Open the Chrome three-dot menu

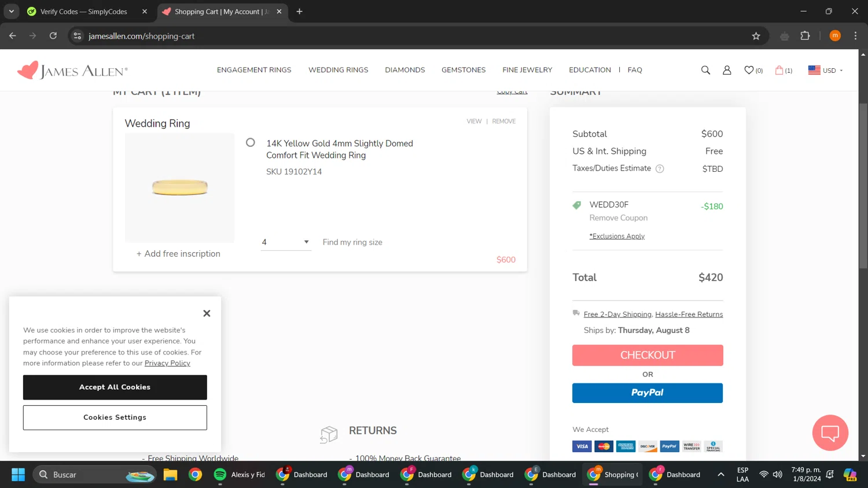pos(855,36)
